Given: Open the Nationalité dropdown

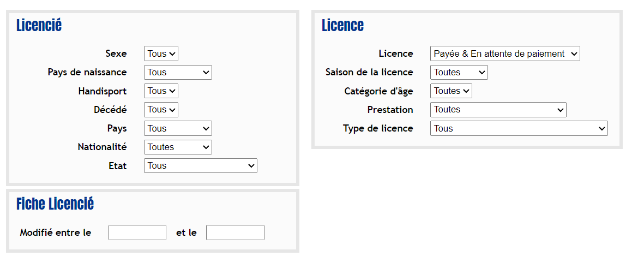Looking at the screenshot, I should pyautogui.click(x=178, y=147).
